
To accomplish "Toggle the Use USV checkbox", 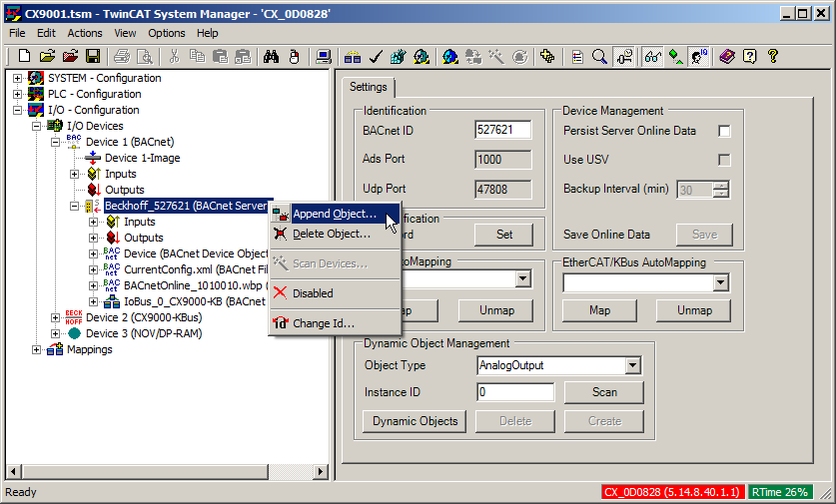I will 724,160.
